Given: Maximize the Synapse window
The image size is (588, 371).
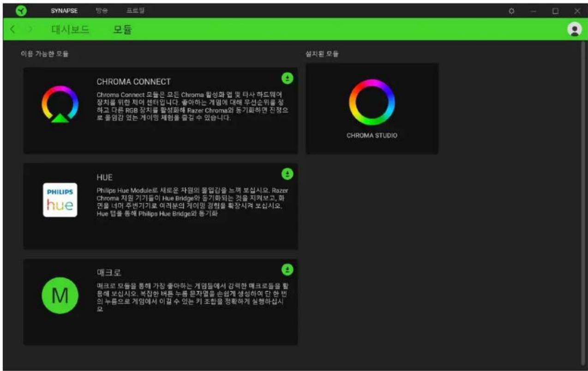Looking at the screenshot, I should pyautogui.click(x=556, y=11).
